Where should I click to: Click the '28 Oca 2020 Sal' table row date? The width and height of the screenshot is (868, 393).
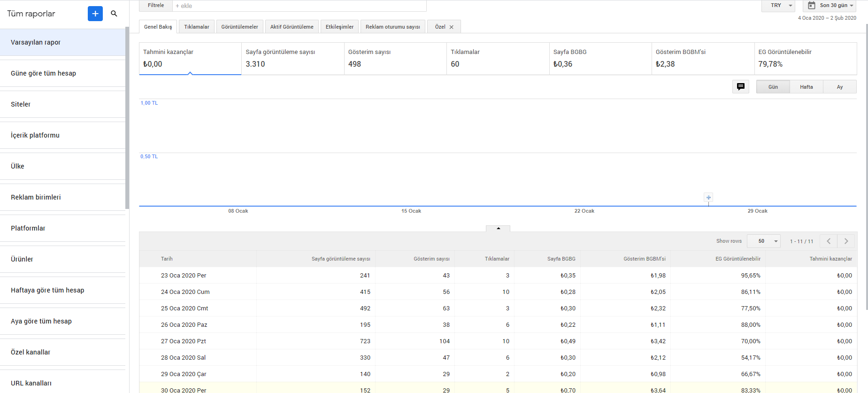tap(184, 358)
